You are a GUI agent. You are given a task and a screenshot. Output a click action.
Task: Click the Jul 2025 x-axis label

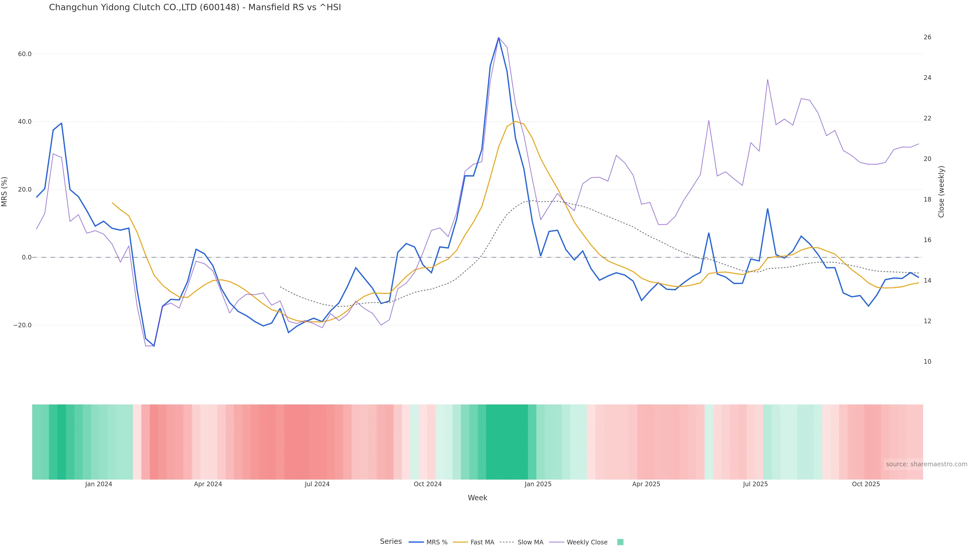click(755, 484)
